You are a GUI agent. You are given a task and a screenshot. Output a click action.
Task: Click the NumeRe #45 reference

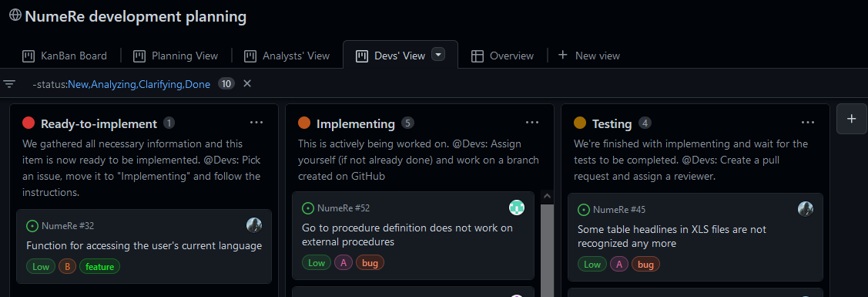pyautogui.click(x=619, y=210)
